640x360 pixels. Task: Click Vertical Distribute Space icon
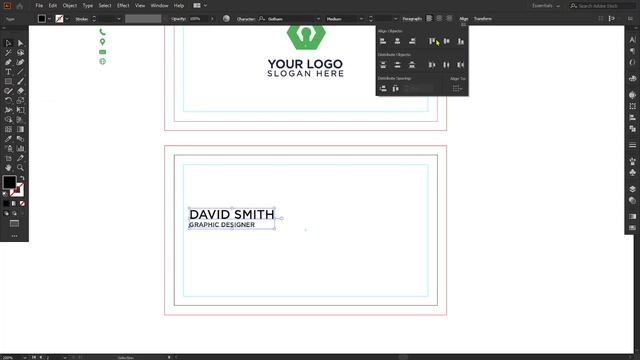point(383,89)
